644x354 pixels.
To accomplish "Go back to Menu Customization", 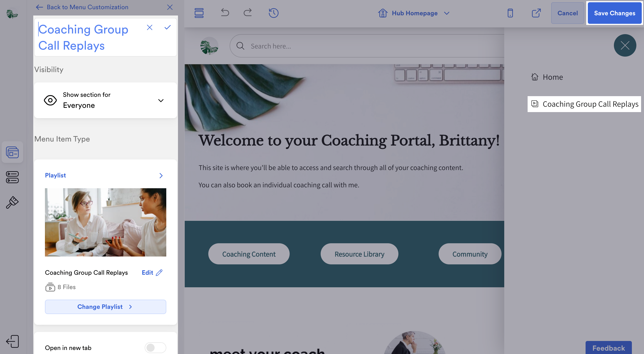I will [x=82, y=7].
